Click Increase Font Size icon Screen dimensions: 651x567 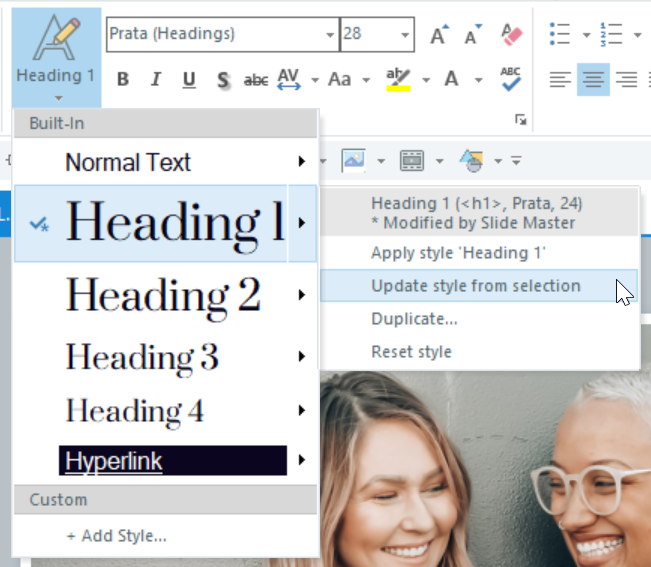(439, 34)
